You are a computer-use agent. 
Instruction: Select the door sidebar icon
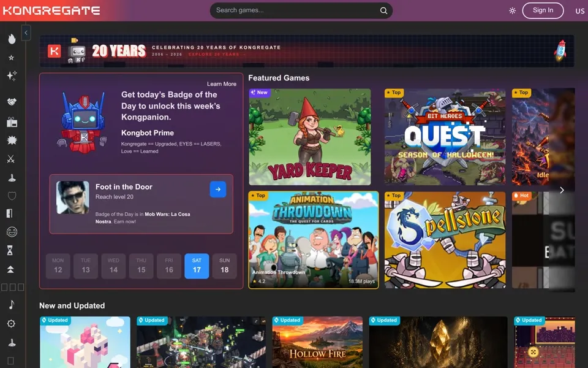(10, 213)
